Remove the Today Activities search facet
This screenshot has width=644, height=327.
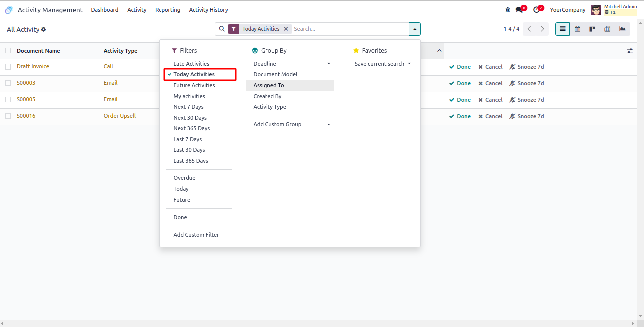[286, 29]
